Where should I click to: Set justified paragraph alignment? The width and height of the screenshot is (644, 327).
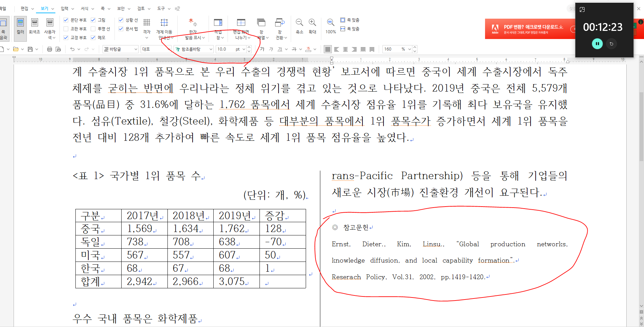click(x=327, y=49)
